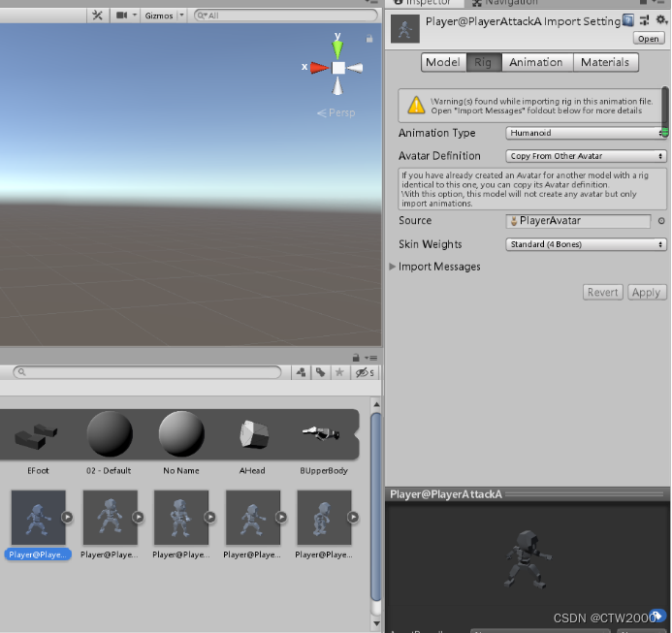The height and width of the screenshot is (633, 672).
Task: Select the Rig tab
Action: [x=483, y=63]
